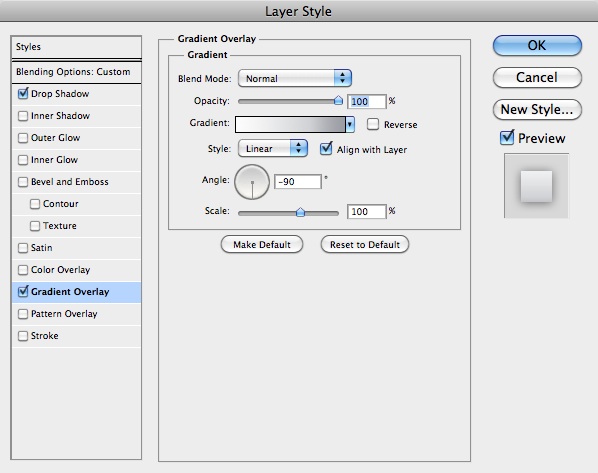Open the gradient editor via the gradient swatch

click(290, 124)
